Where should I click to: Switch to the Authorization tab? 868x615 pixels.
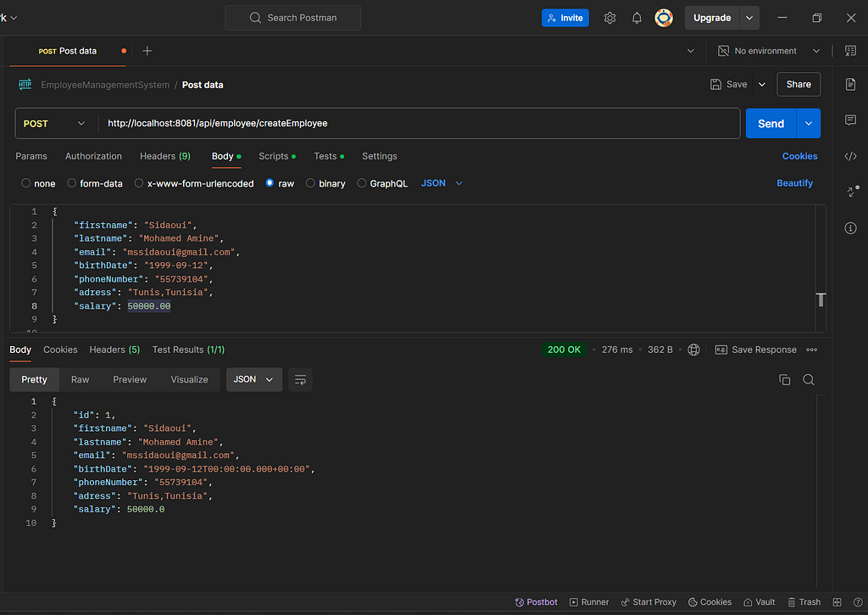(x=93, y=156)
